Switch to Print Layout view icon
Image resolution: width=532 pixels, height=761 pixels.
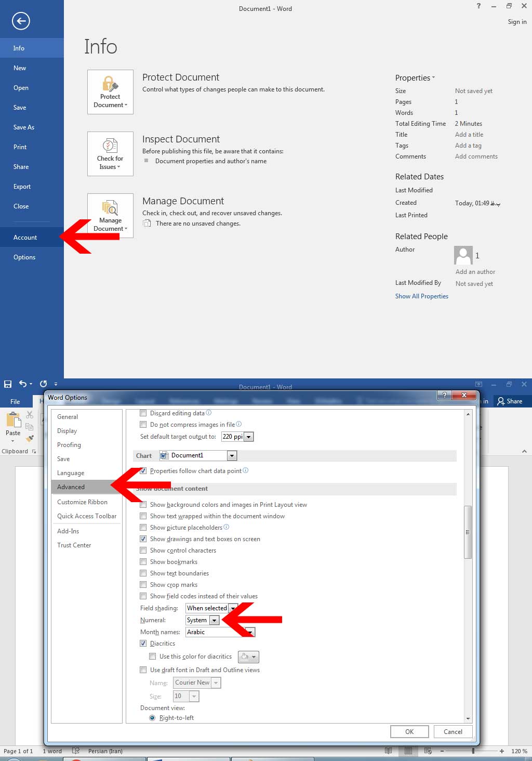[408, 751]
